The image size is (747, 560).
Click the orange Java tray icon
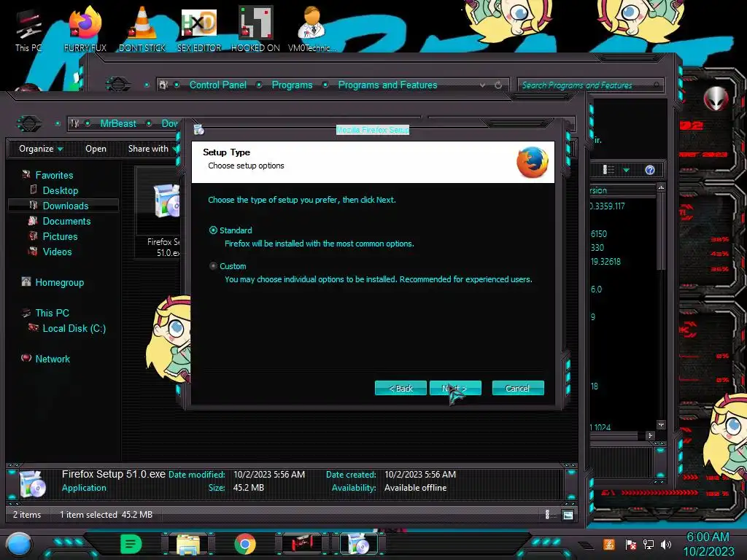point(609,544)
